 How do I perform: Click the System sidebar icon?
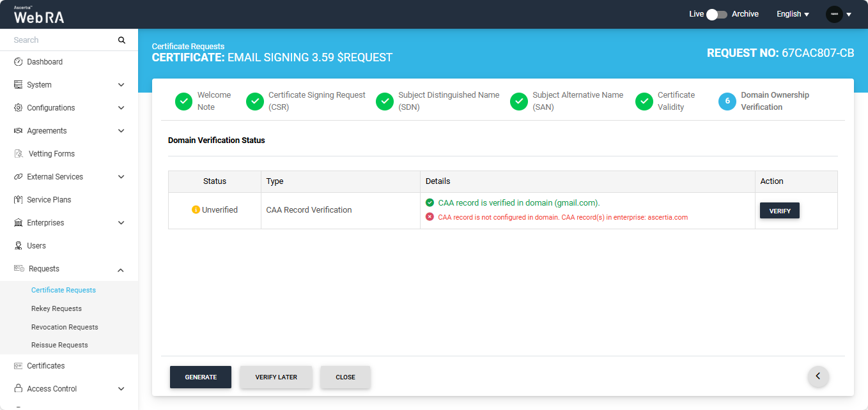[x=19, y=85]
